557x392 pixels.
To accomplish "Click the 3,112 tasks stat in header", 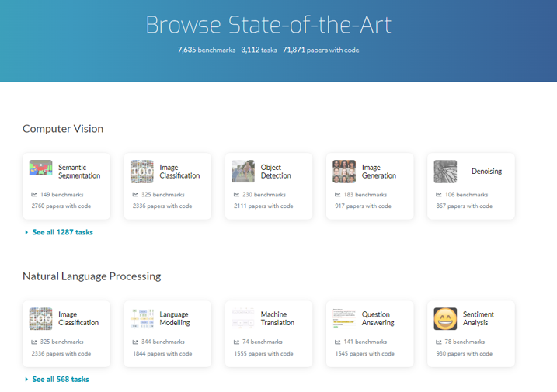I will pyautogui.click(x=259, y=50).
